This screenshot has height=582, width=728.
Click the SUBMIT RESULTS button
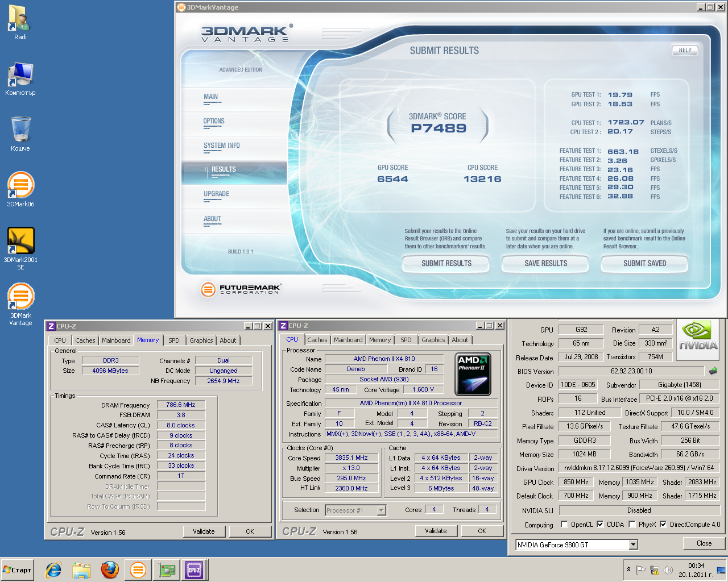coord(446,264)
